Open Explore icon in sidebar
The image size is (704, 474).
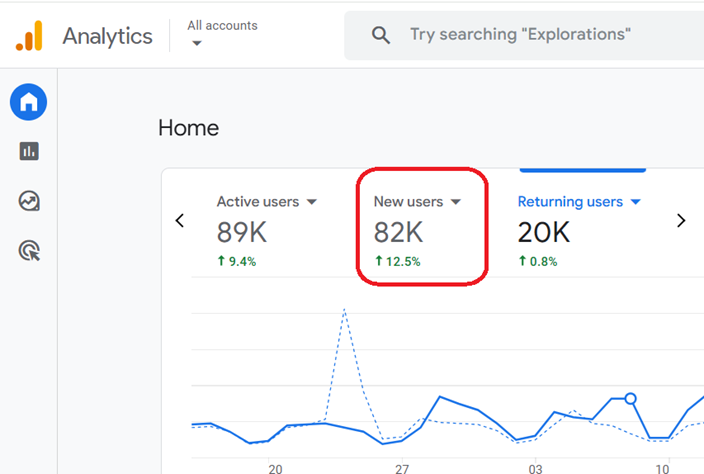(x=29, y=201)
